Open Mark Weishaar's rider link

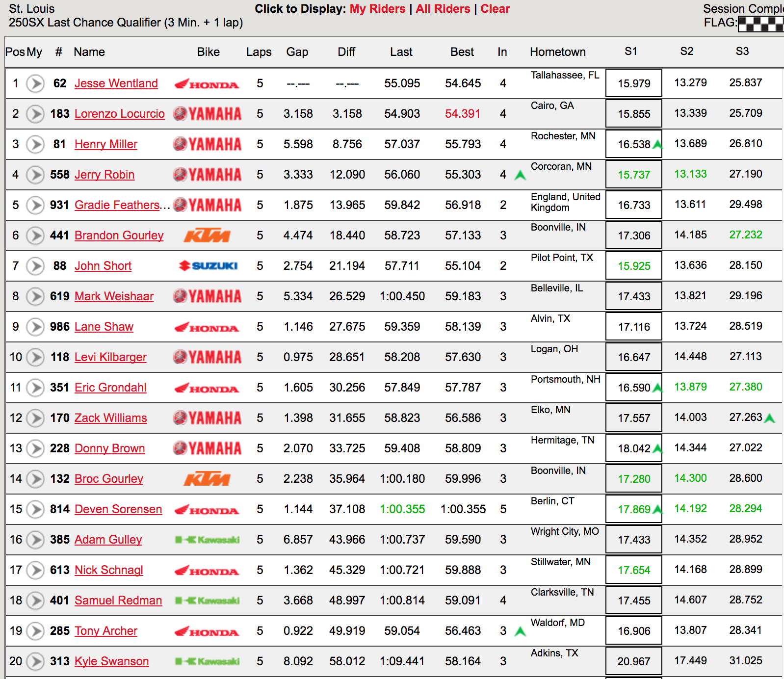tap(114, 296)
